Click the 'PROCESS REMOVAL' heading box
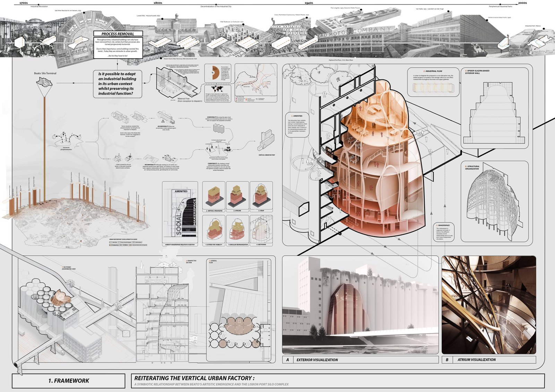The height and width of the screenshot is (392, 555). click(x=118, y=34)
